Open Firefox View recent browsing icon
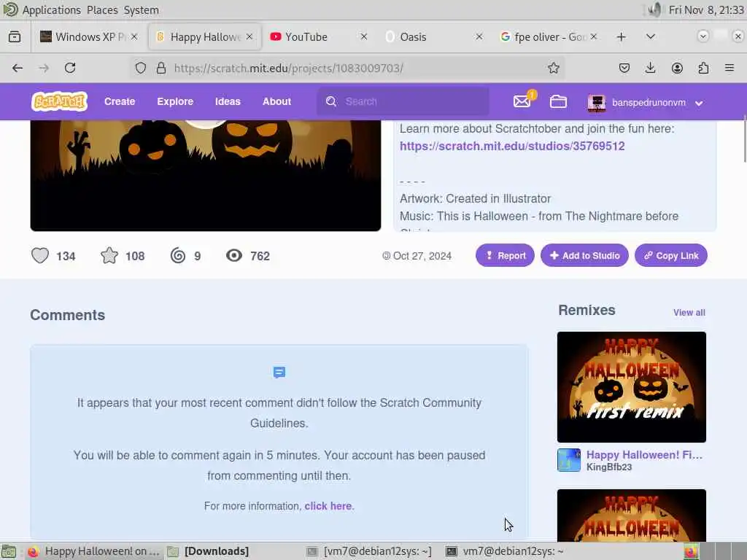The width and height of the screenshot is (747, 560). click(x=15, y=36)
